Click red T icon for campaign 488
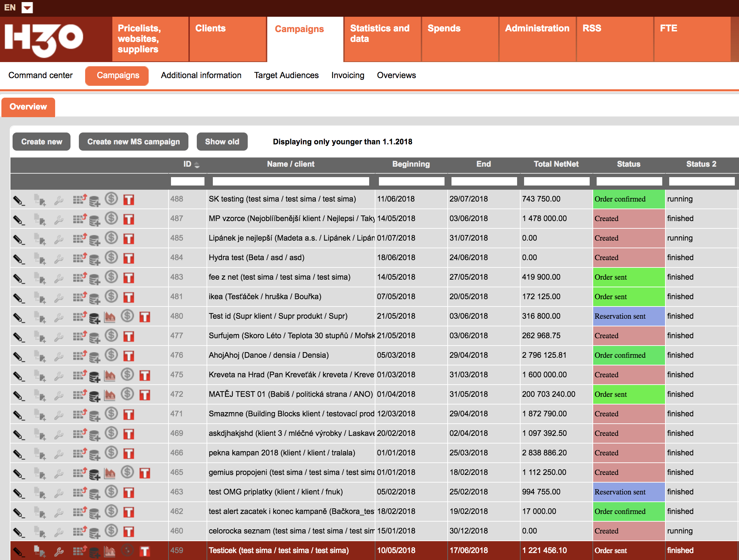This screenshot has width=739, height=560. point(129,199)
